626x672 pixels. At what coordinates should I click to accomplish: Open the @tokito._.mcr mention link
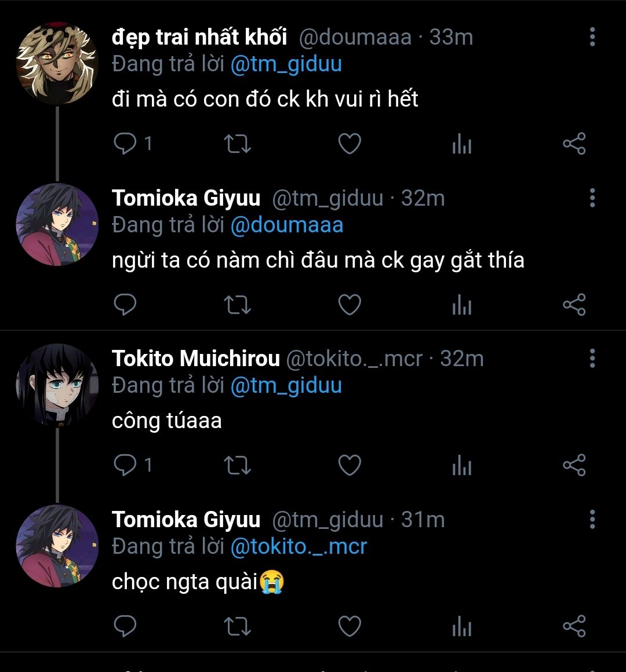point(299,546)
